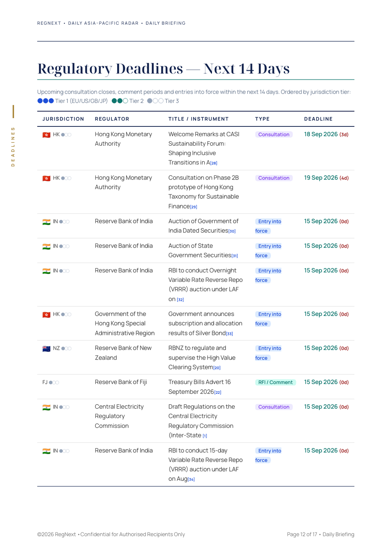Click the Hong Kong flag in the Silver Bond row
This screenshot has height=555, width=392.
point(46,315)
